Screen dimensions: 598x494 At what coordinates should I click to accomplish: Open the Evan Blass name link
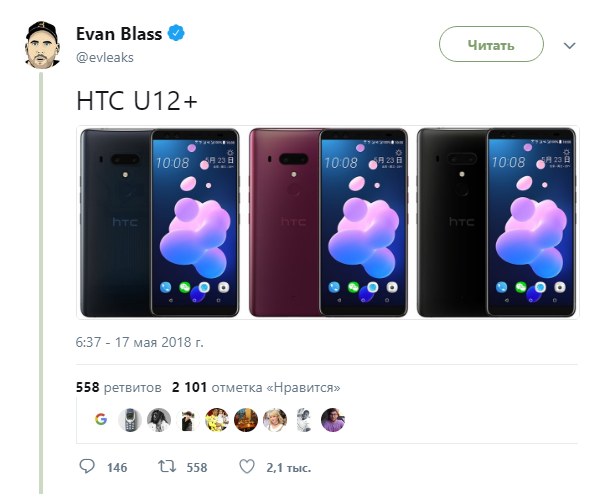coord(119,34)
